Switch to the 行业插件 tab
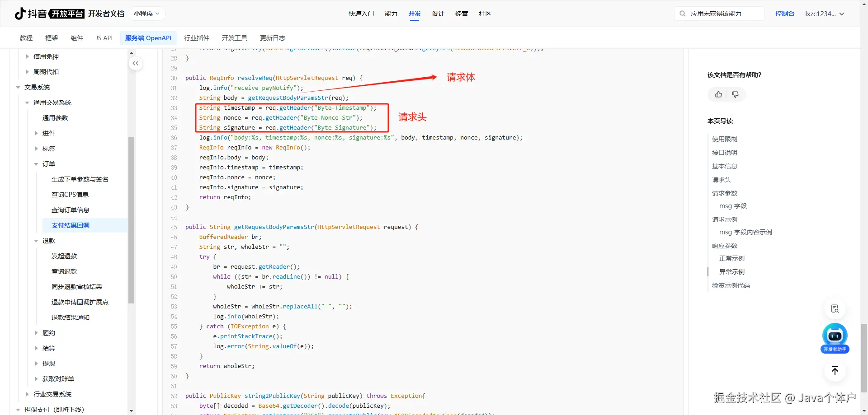Viewport: 868px width, 415px height. [197, 38]
